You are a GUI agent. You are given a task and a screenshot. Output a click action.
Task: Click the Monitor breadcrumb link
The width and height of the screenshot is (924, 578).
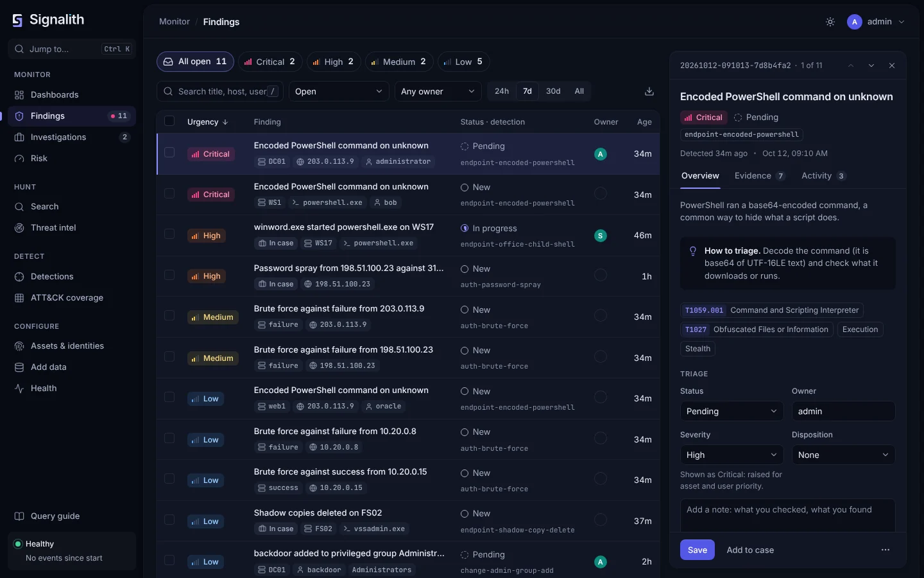click(175, 22)
